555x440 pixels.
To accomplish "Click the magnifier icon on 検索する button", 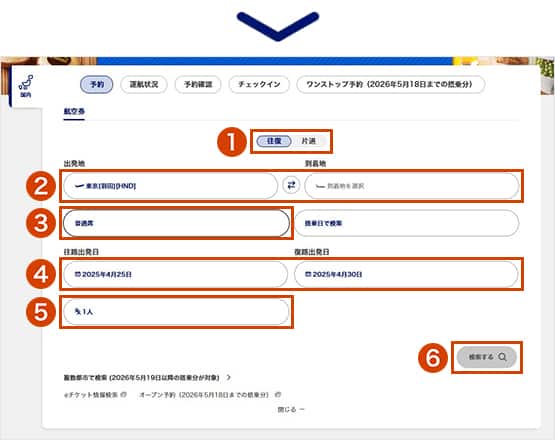I will pyautogui.click(x=502, y=357).
